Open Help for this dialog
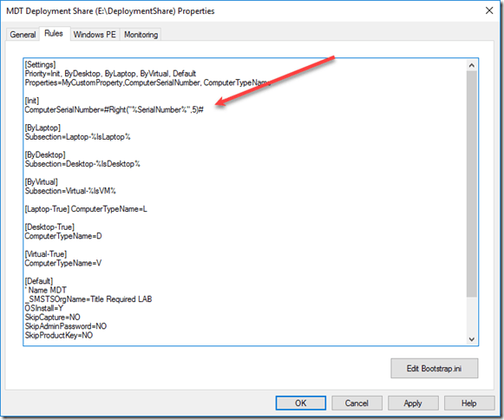 469,403
